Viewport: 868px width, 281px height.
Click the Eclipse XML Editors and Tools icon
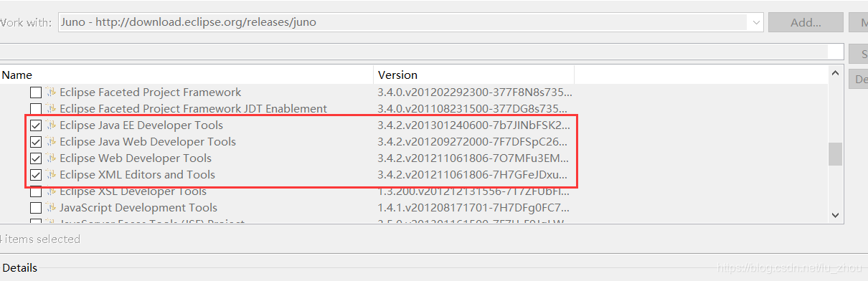[51, 174]
